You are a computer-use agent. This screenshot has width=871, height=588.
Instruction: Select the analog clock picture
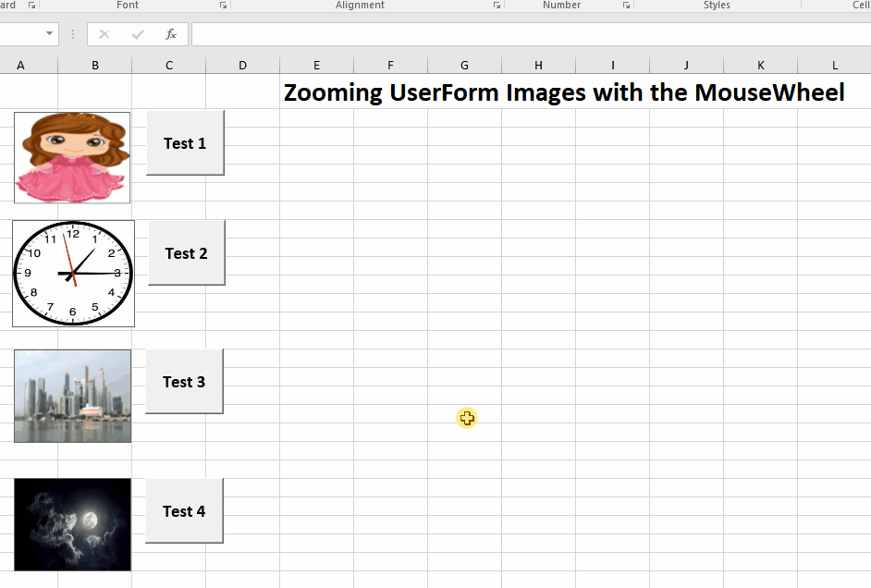(x=73, y=274)
